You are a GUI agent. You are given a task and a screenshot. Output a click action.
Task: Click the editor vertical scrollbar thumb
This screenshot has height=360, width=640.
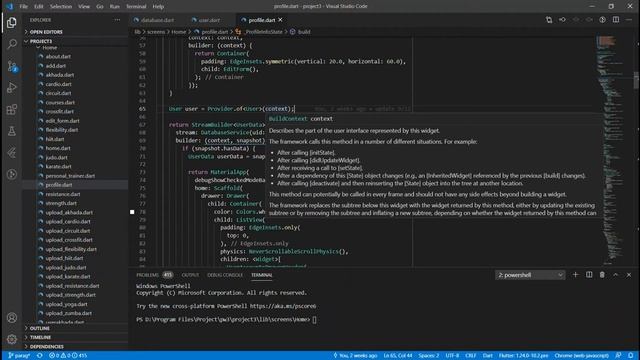coord(636,80)
